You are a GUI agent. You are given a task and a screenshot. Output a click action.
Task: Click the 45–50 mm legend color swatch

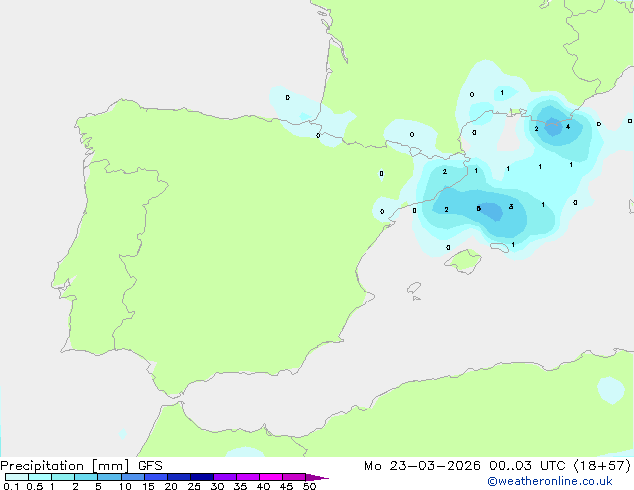(294, 477)
